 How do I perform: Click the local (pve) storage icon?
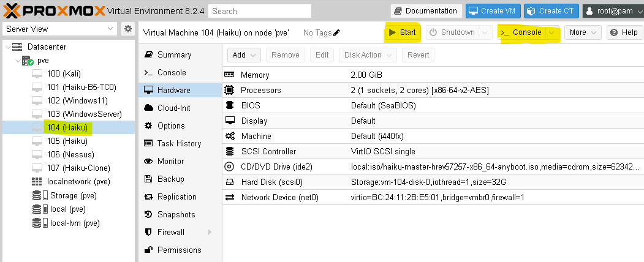click(x=40, y=209)
